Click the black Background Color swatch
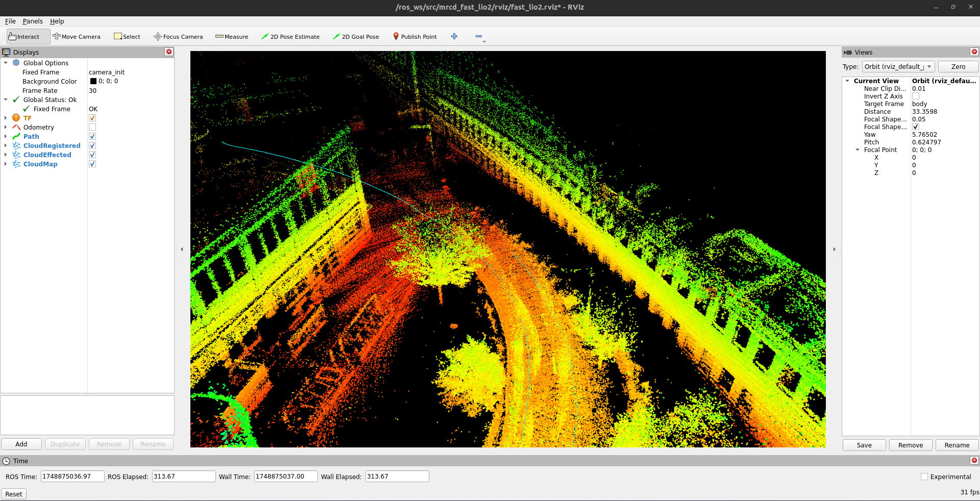The image size is (980, 501). coord(93,81)
